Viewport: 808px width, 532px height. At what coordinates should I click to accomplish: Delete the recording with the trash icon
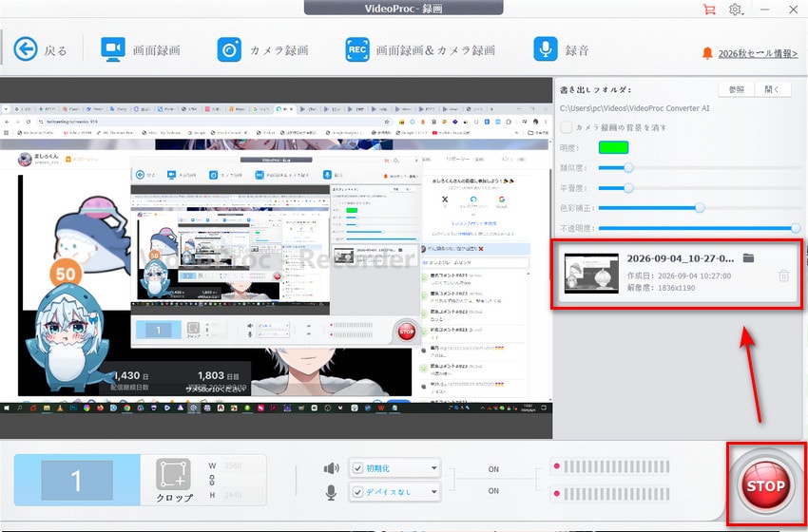[x=784, y=275]
